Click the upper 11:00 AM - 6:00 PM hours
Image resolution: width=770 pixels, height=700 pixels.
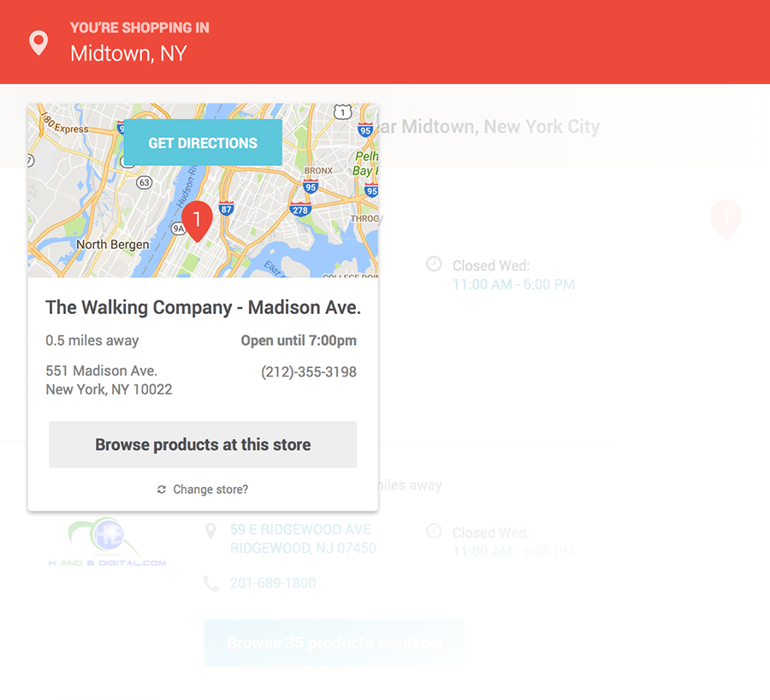click(513, 284)
